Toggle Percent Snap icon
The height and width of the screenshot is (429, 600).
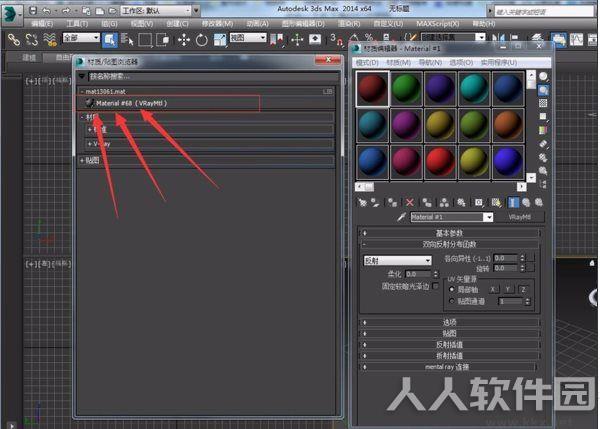tap(369, 38)
